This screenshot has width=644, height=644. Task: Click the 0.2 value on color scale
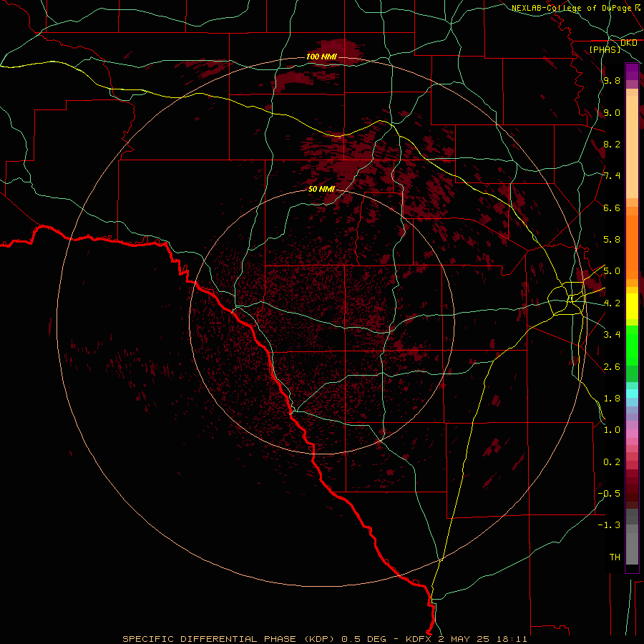(612, 462)
